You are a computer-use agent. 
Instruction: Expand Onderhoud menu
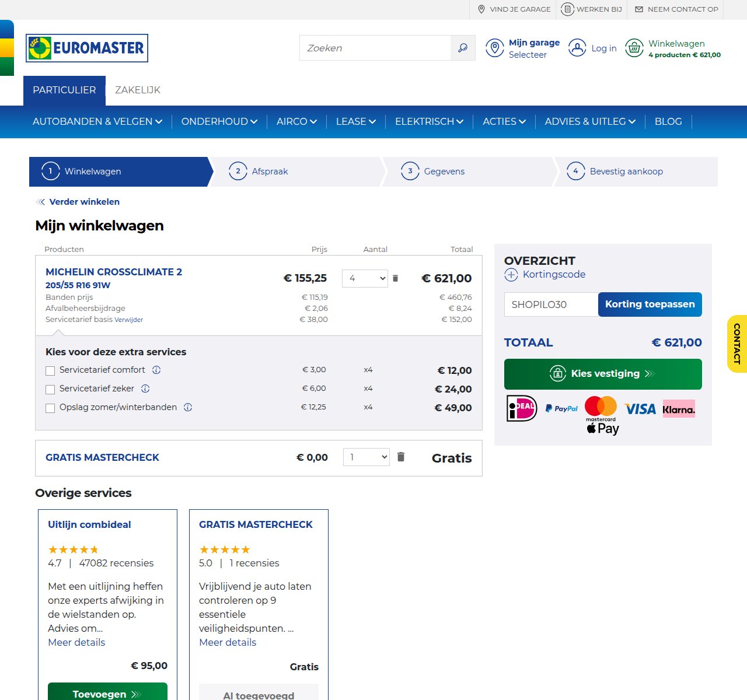219,121
